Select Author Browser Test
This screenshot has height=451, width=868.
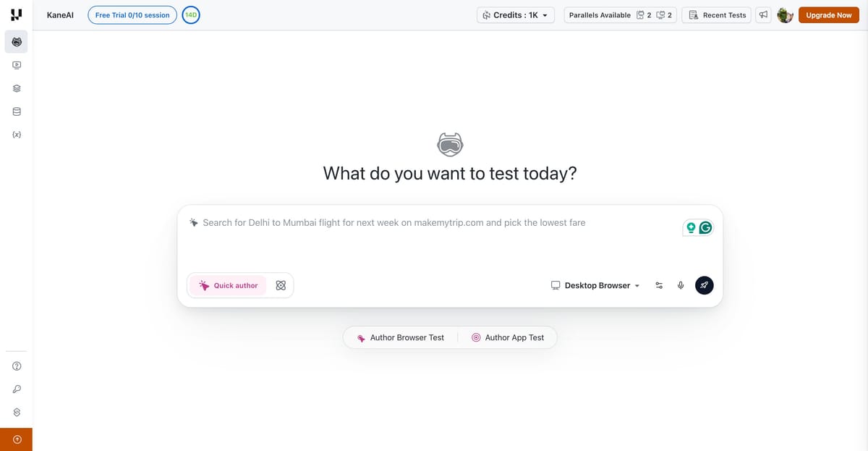(399, 337)
